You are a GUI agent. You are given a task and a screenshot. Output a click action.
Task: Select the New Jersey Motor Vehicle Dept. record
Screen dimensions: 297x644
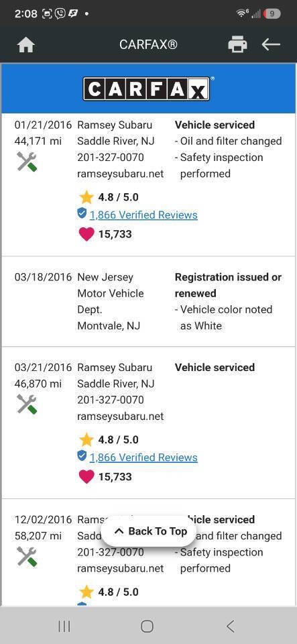[149, 301]
